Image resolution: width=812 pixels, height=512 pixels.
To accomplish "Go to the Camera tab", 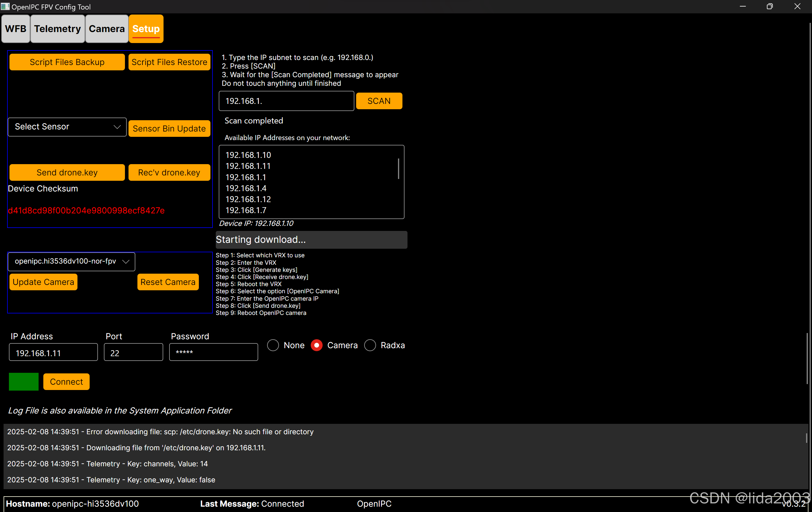I will point(107,29).
